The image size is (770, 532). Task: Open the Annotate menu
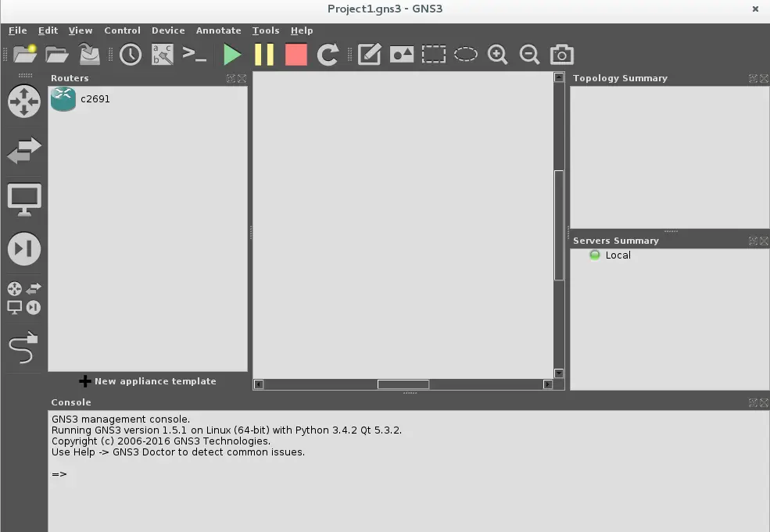point(219,30)
